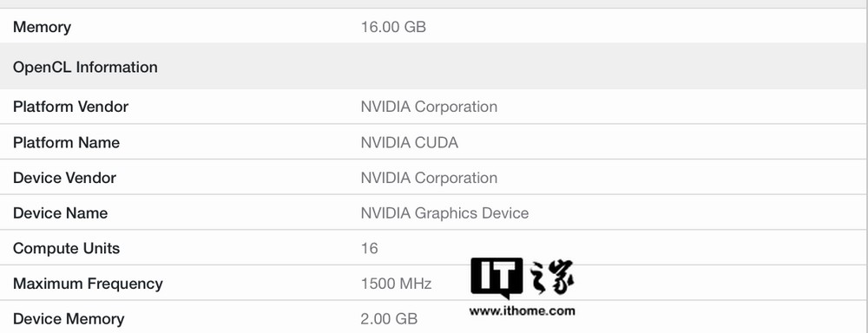Select the Device Memory label
Image resolution: width=868 pixels, height=333 pixels.
69,319
